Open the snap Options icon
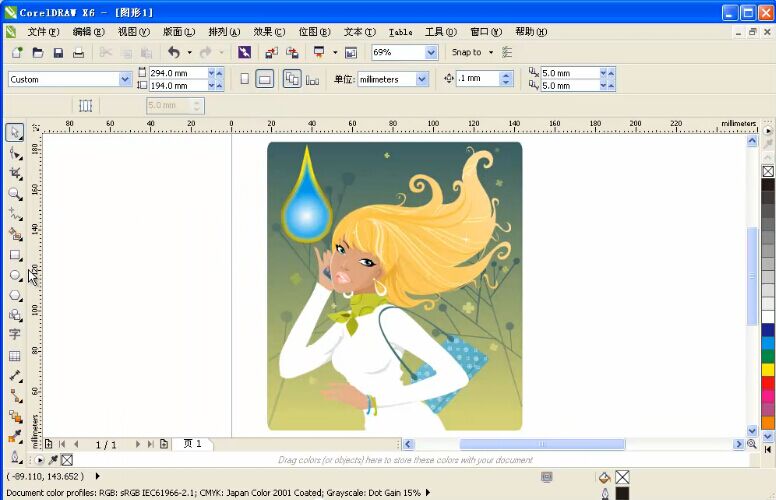This screenshot has height=500, width=776. coord(507,52)
